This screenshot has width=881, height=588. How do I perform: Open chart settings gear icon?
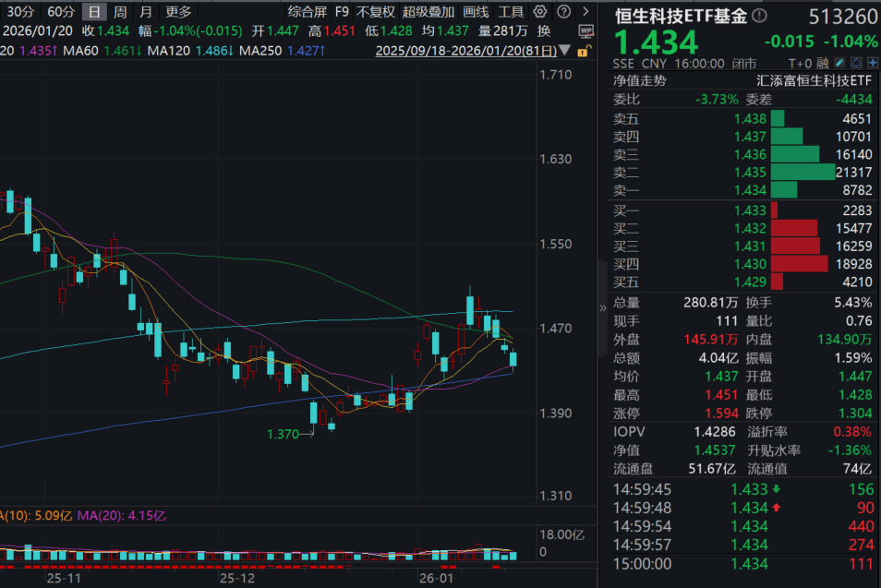pos(539,12)
